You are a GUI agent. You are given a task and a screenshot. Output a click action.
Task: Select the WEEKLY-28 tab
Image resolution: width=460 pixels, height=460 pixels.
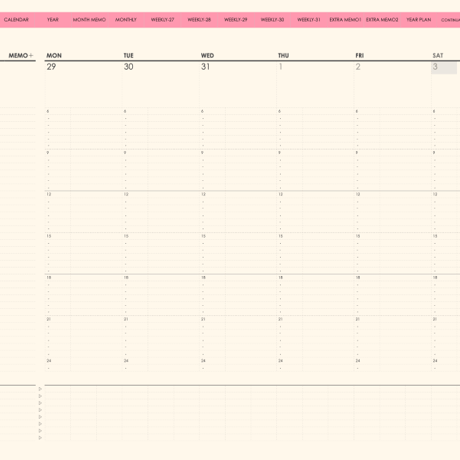point(199,20)
